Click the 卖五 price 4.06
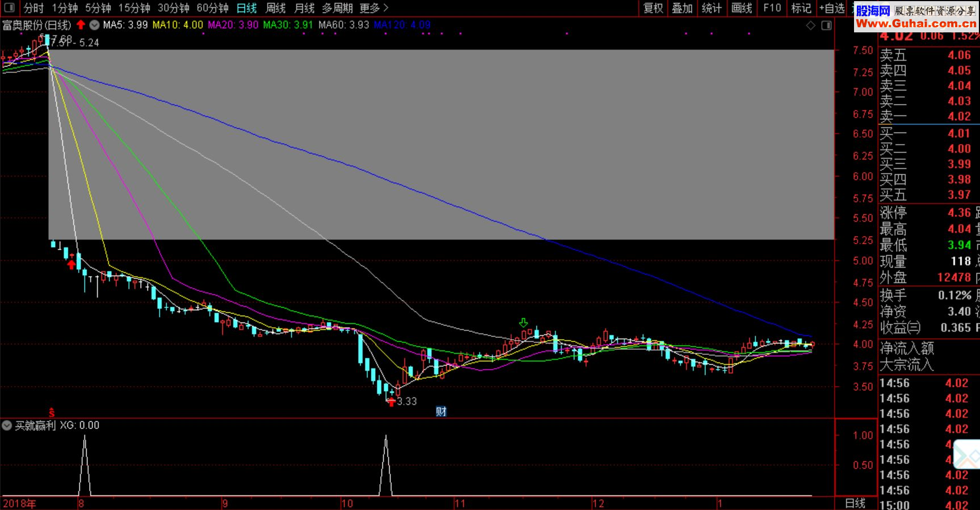The image size is (980, 510). pos(959,55)
